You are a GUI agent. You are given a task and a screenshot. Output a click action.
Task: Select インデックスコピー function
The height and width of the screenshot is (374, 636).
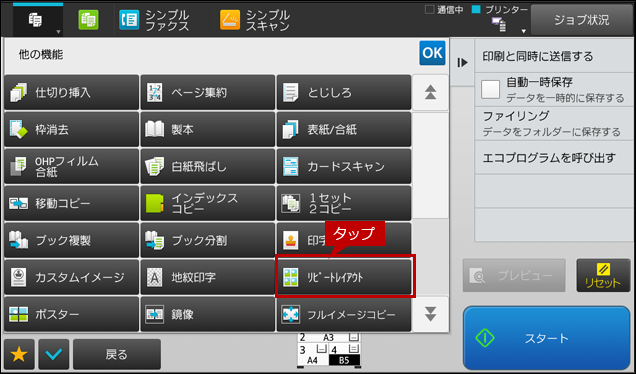pos(208,203)
